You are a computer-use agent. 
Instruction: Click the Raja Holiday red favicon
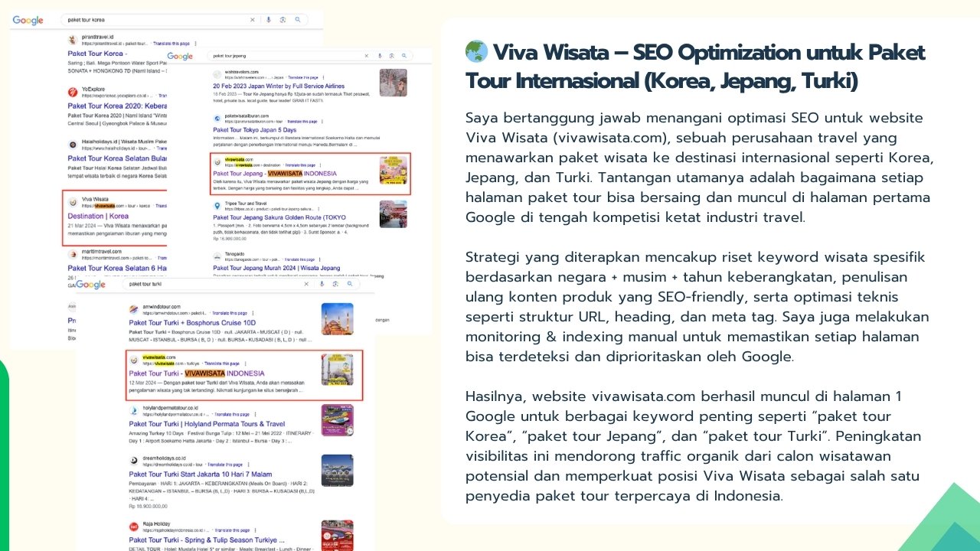tap(134, 528)
